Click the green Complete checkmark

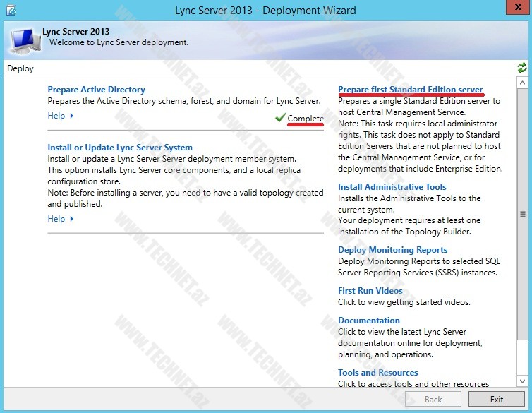pos(280,118)
